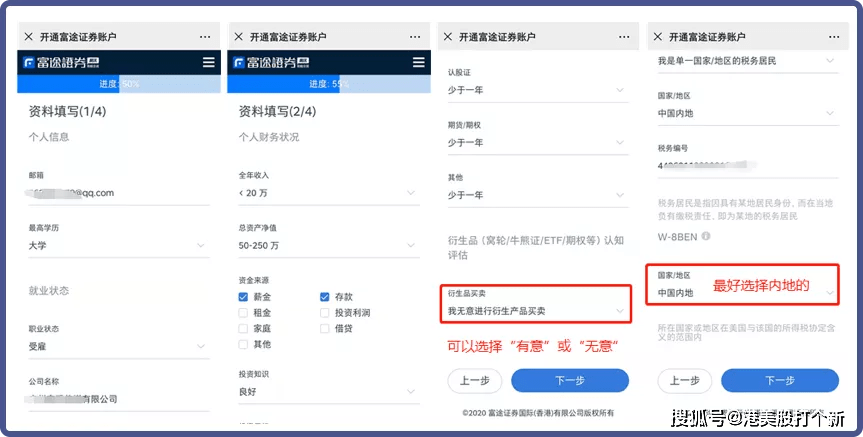Open more options in third panel header

coord(624,37)
